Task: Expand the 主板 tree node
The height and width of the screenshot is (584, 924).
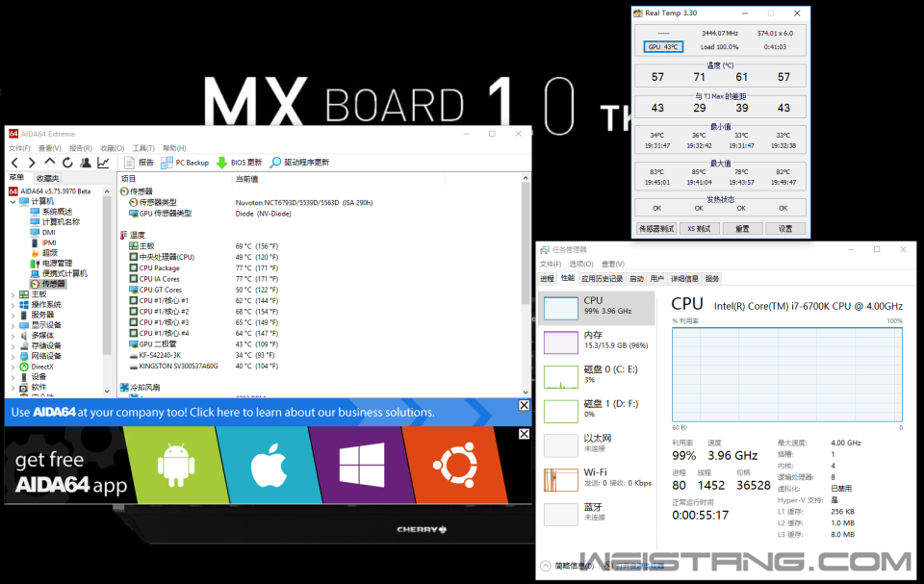Action: [x=13, y=294]
